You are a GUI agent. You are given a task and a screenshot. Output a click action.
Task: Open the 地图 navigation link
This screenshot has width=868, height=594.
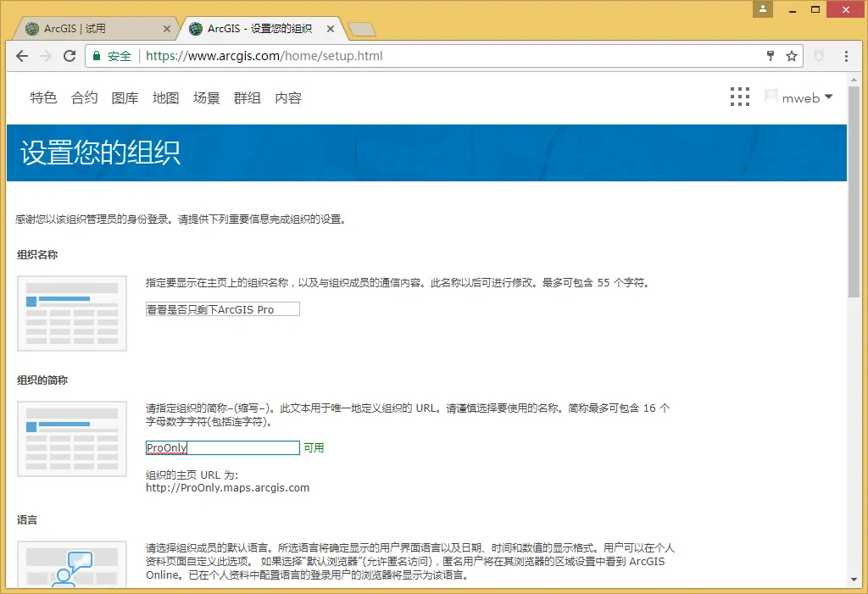point(165,98)
